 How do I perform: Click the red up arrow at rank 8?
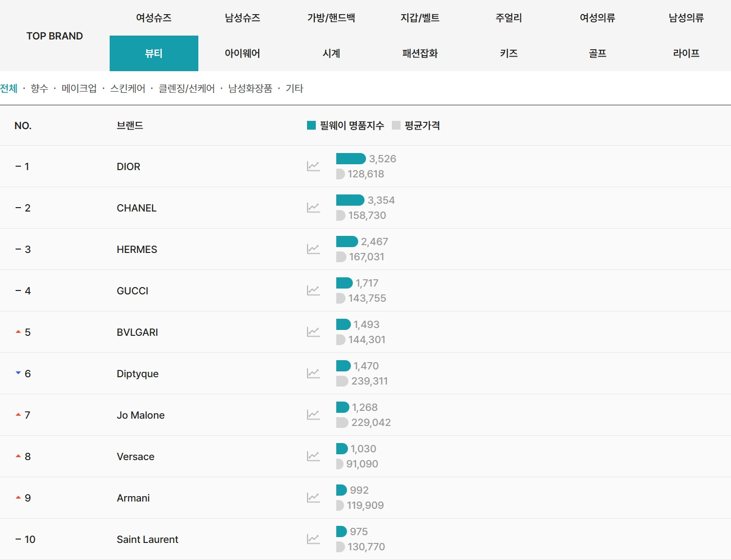[18, 456]
